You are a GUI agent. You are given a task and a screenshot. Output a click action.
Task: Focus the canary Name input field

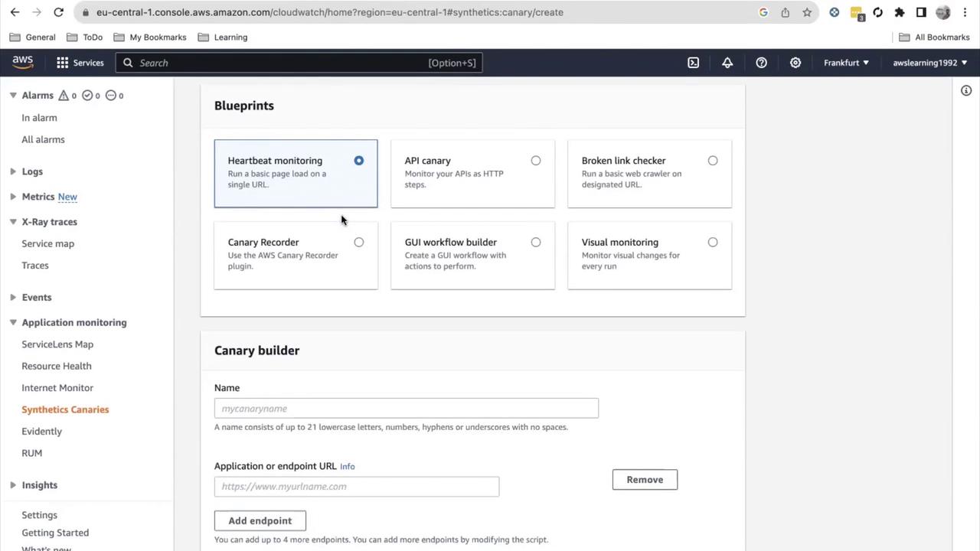407,409
